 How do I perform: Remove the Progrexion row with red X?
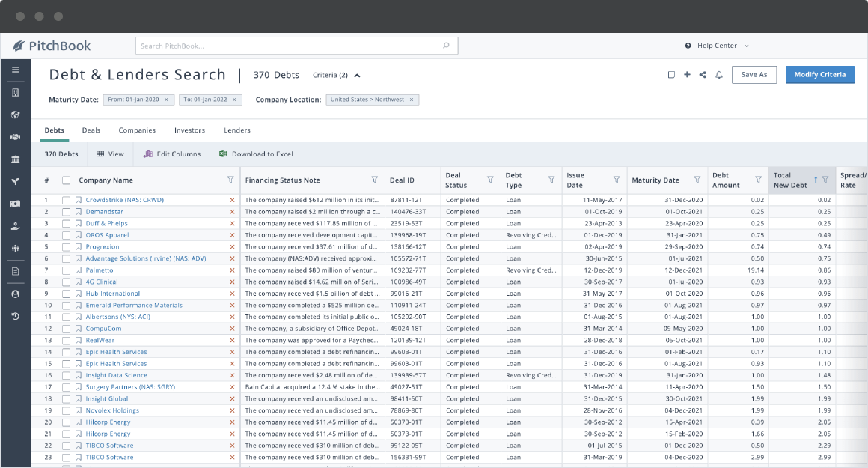tap(232, 247)
